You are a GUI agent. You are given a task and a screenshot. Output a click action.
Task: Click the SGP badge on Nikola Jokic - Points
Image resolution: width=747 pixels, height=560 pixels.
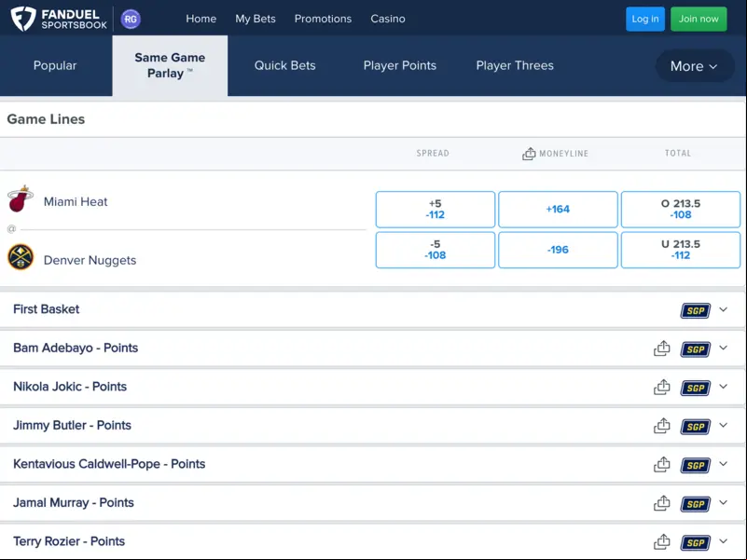point(696,388)
